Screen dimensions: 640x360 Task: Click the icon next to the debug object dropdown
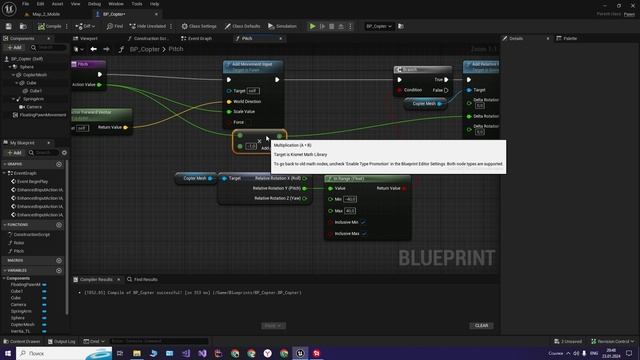[401, 26]
